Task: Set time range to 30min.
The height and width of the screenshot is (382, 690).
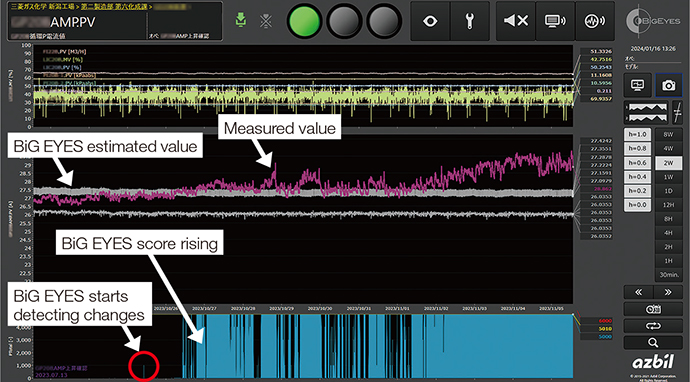Action: [668, 275]
